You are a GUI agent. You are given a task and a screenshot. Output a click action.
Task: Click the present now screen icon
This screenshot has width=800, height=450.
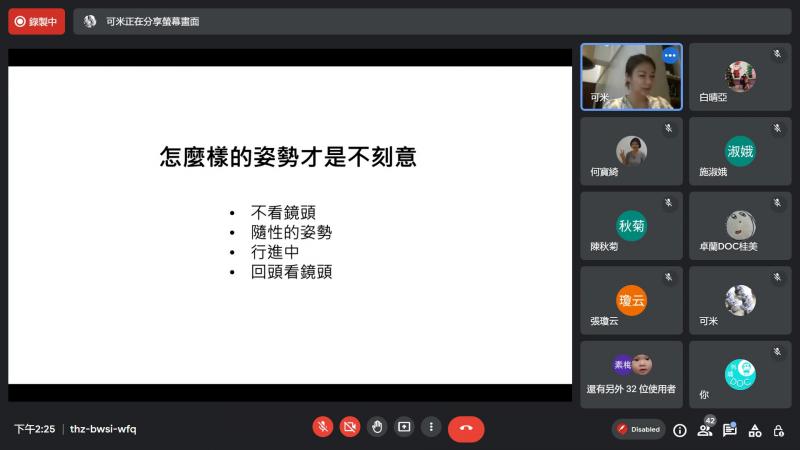pos(404,427)
